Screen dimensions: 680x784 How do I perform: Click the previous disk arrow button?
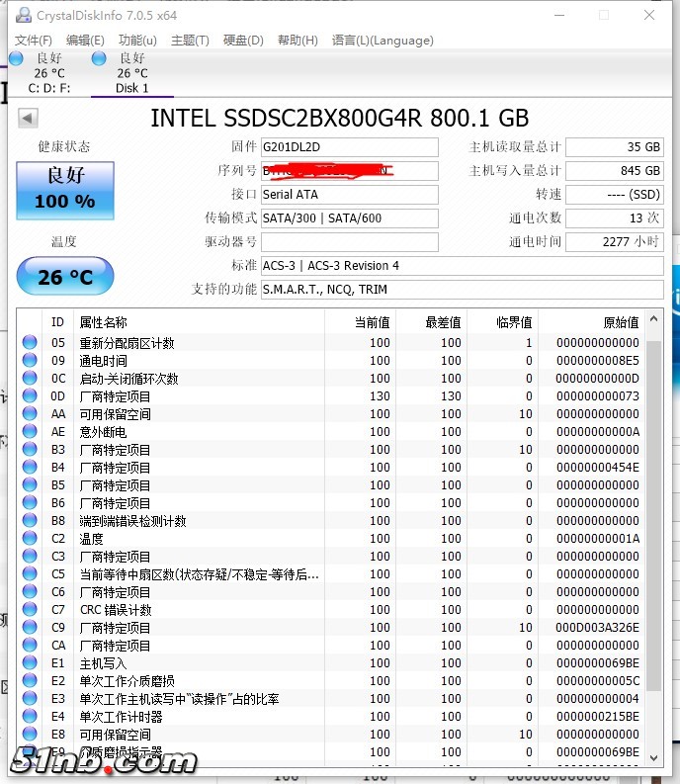tap(28, 119)
